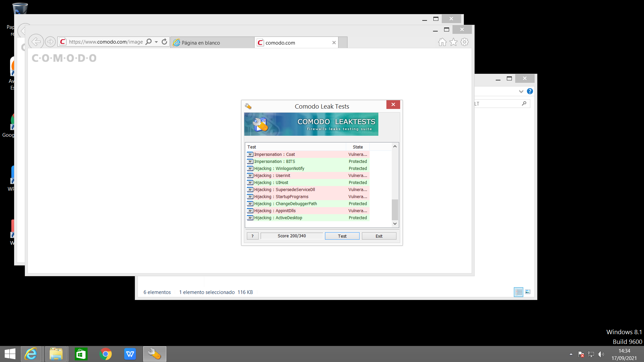Launch Google Chrome from taskbar
The width and height of the screenshot is (644, 362).
(x=105, y=354)
